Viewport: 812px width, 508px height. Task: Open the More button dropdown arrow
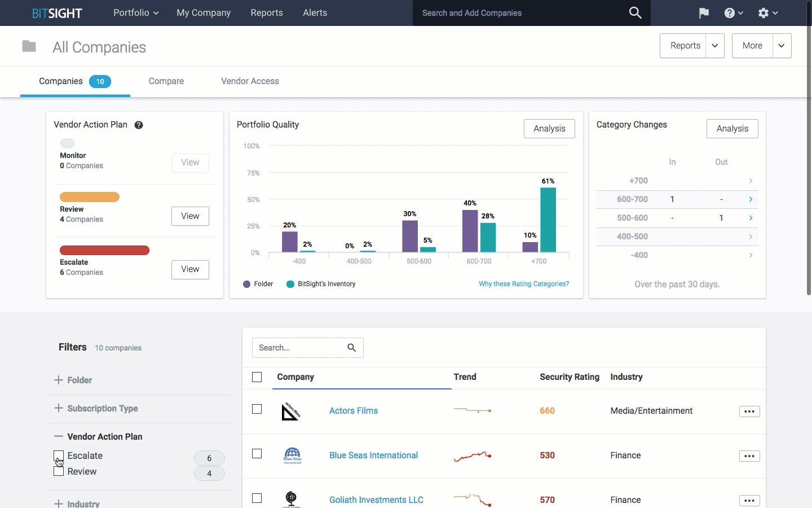782,46
